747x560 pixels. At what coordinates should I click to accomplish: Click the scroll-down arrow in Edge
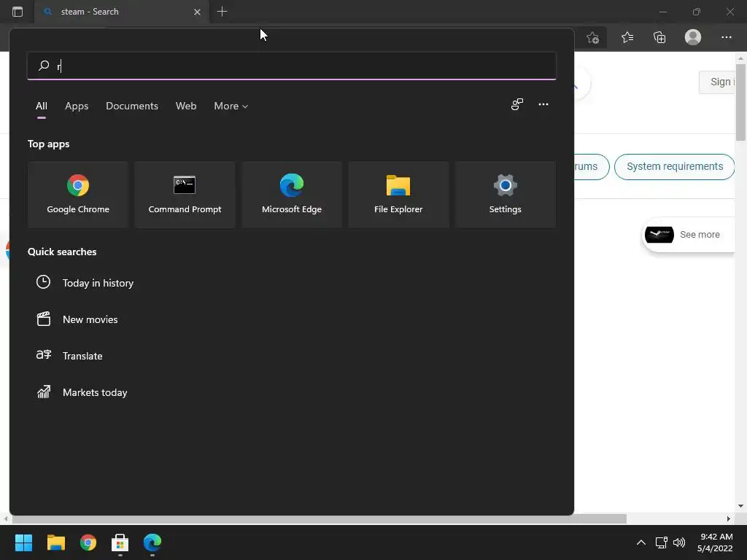[740, 506]
